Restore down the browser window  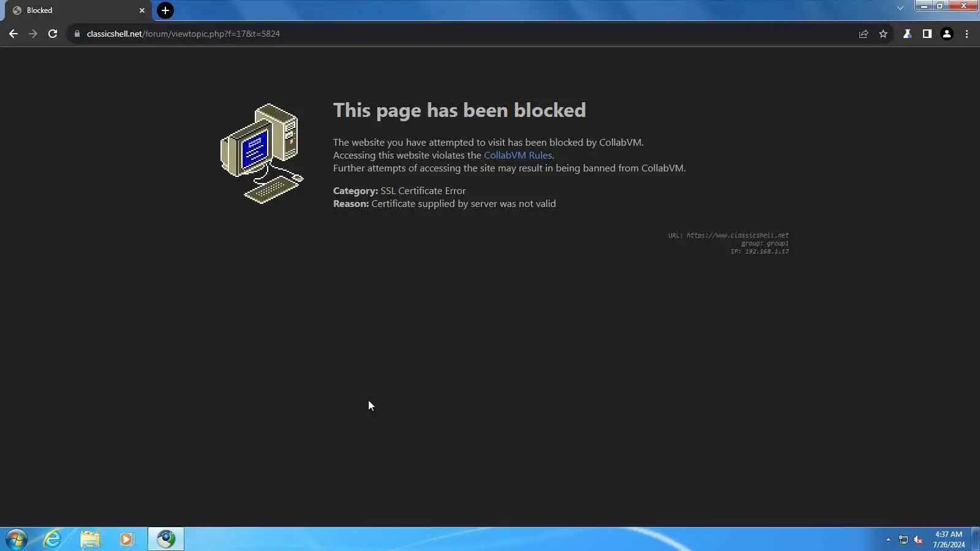(940, 6)
